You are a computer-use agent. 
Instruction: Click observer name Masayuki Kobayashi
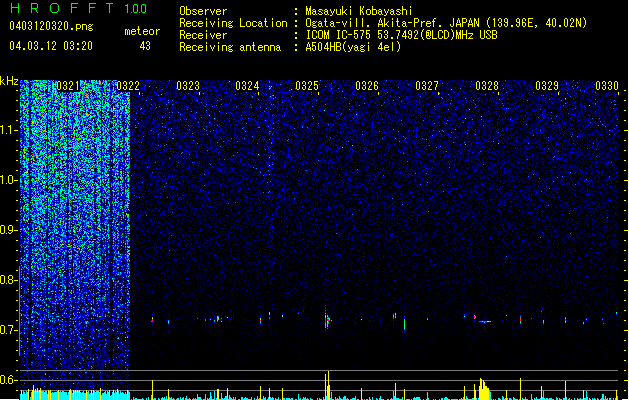(x=359, y=11)
